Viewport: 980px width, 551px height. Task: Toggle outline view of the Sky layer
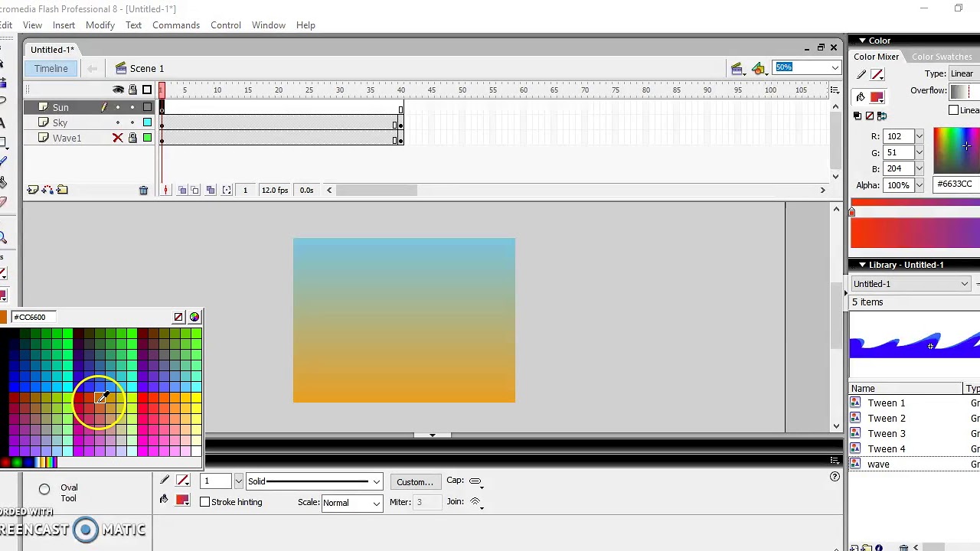tap(147, 122)
